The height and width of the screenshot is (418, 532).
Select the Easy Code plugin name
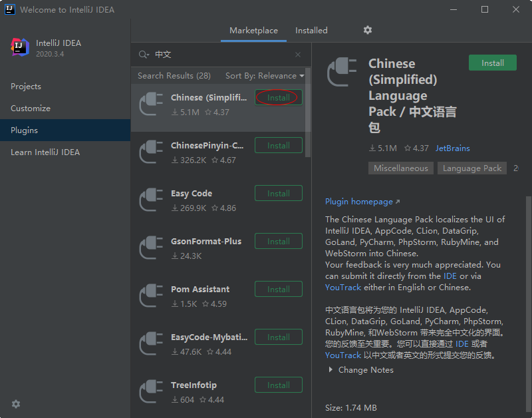click(192, 194)
